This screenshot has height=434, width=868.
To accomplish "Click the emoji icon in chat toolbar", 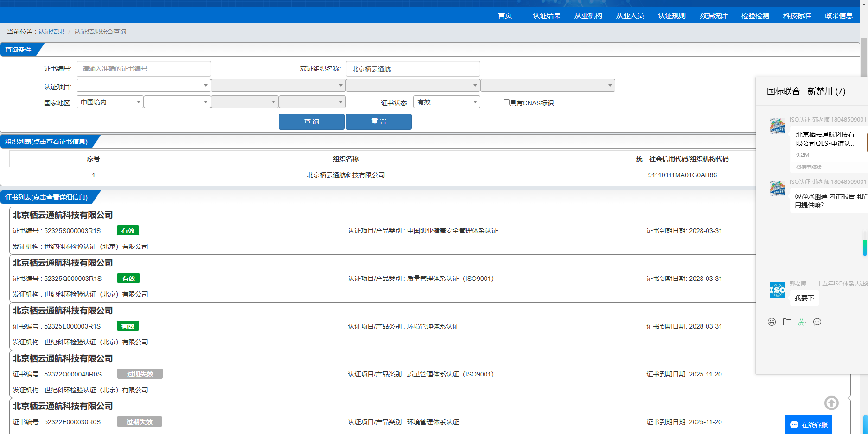I will [x=772, y=322].
